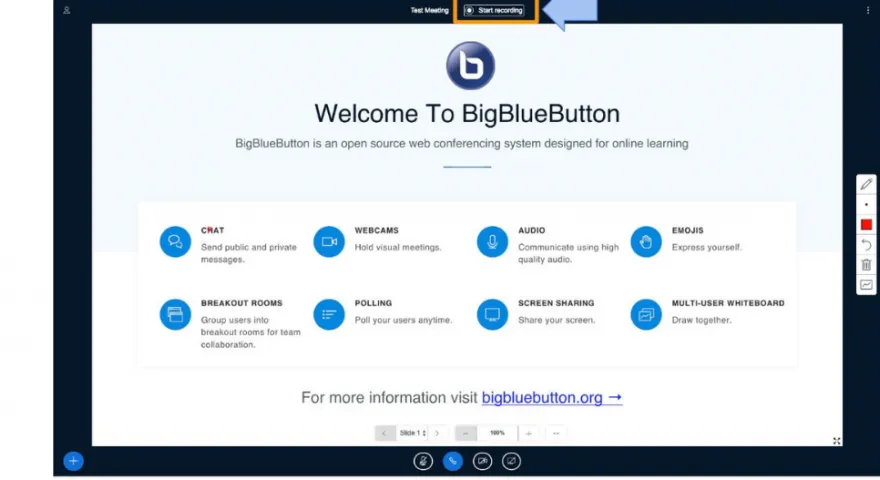Go to the next slide
The width and height of the screenshot is (880, 480).
tap(437, 433)
